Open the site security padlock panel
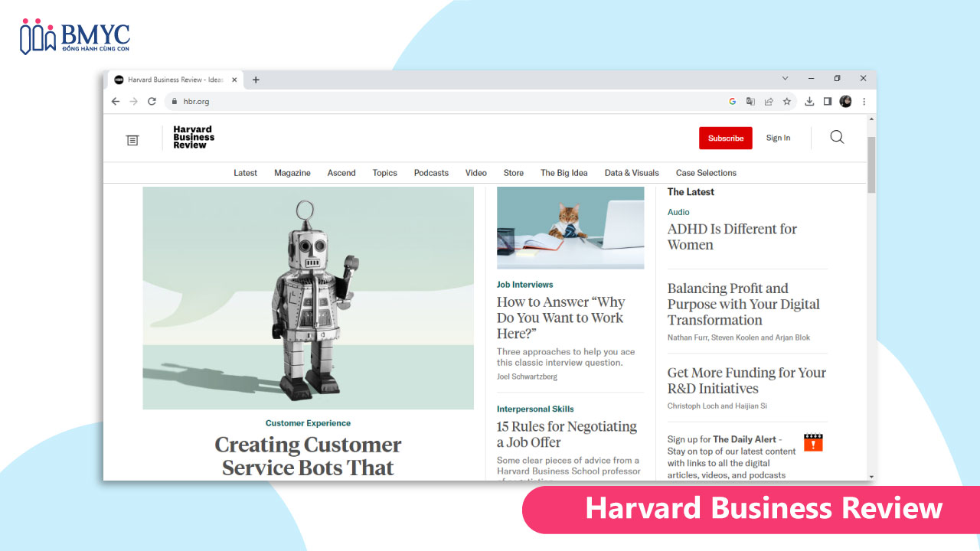 pos(175,101)
